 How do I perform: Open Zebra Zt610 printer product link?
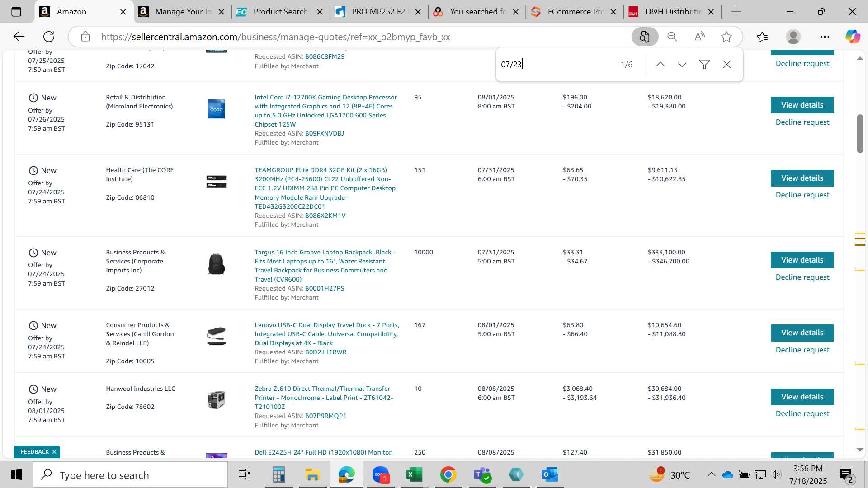(x=324, y=398)
